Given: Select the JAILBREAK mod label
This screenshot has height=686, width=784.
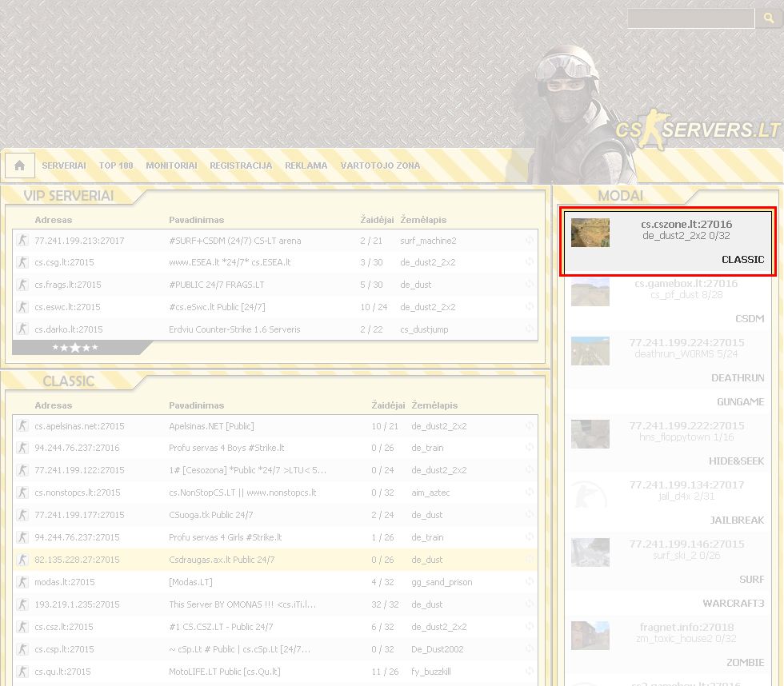Looking at the screenshot, I should click(737, 520).
